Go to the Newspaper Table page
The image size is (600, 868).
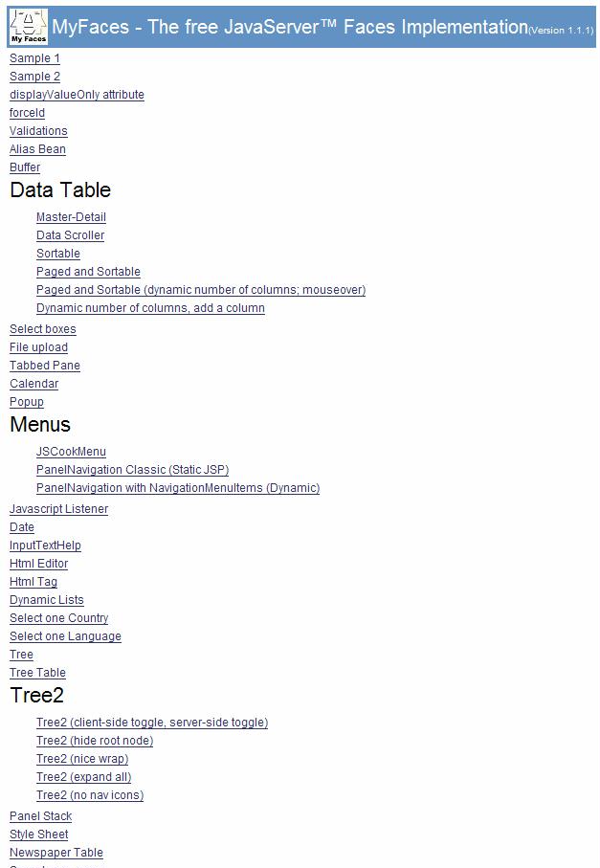point(56,853)
